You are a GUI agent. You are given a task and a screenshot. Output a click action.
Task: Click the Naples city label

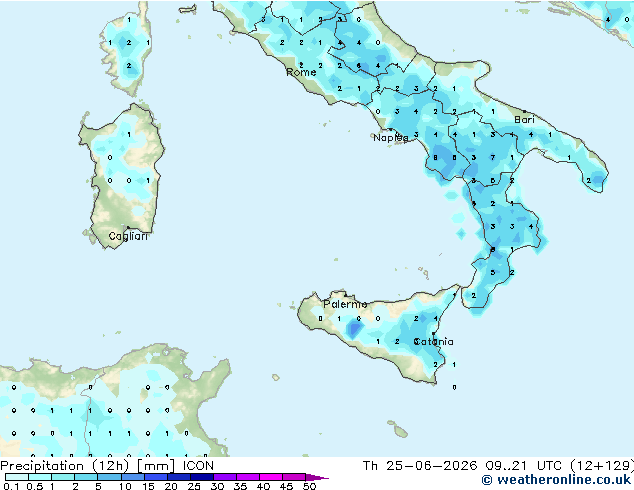tap(391, 138)
